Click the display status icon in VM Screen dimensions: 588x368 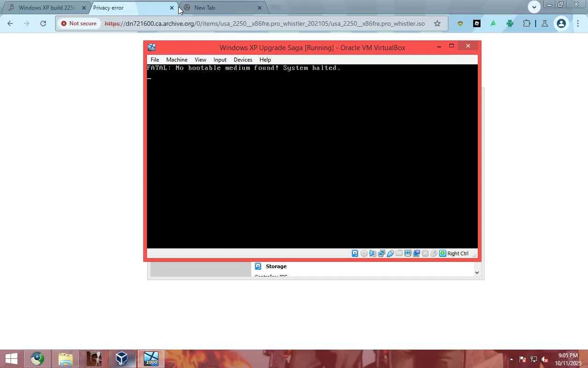point(407,253)
